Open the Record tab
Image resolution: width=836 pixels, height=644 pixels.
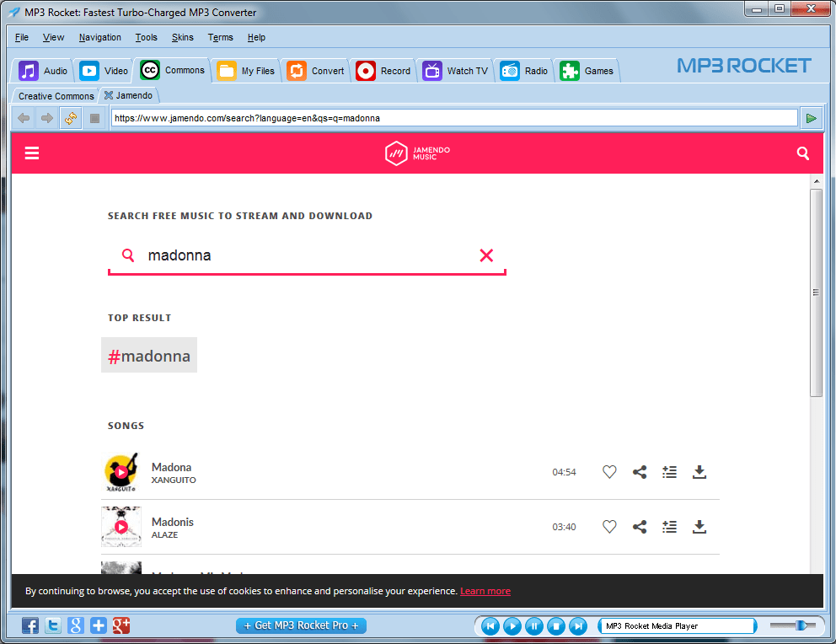click(383, 71)
